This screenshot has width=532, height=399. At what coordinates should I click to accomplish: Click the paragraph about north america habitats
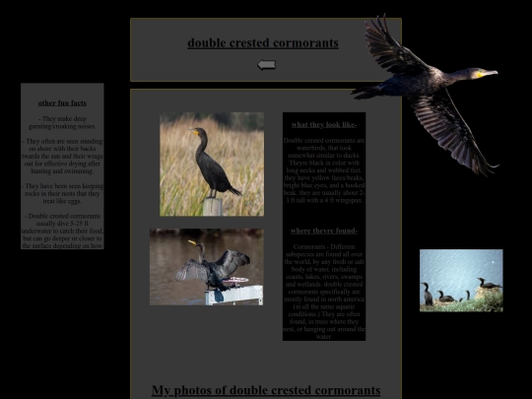(x=324, y=292)
